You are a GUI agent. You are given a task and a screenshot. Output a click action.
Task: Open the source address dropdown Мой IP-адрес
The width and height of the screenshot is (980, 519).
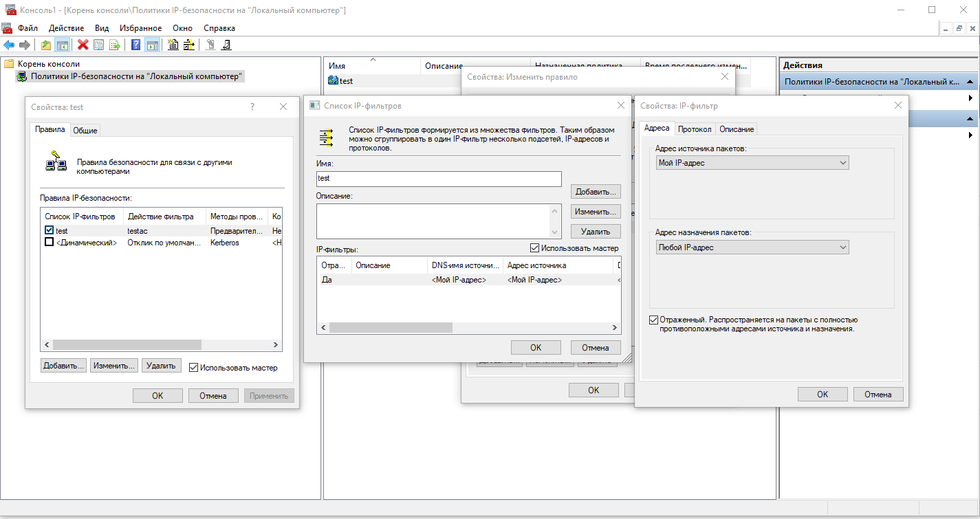[752, 163]
